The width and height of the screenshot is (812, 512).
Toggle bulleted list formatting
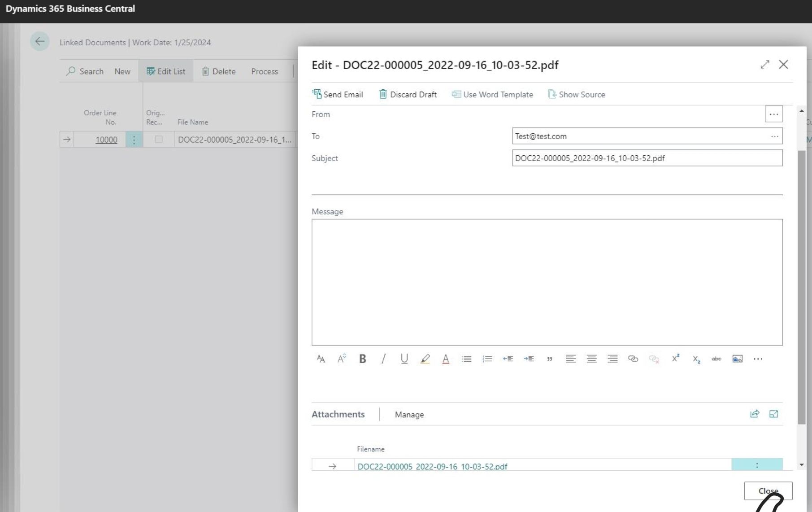point(466,359)
